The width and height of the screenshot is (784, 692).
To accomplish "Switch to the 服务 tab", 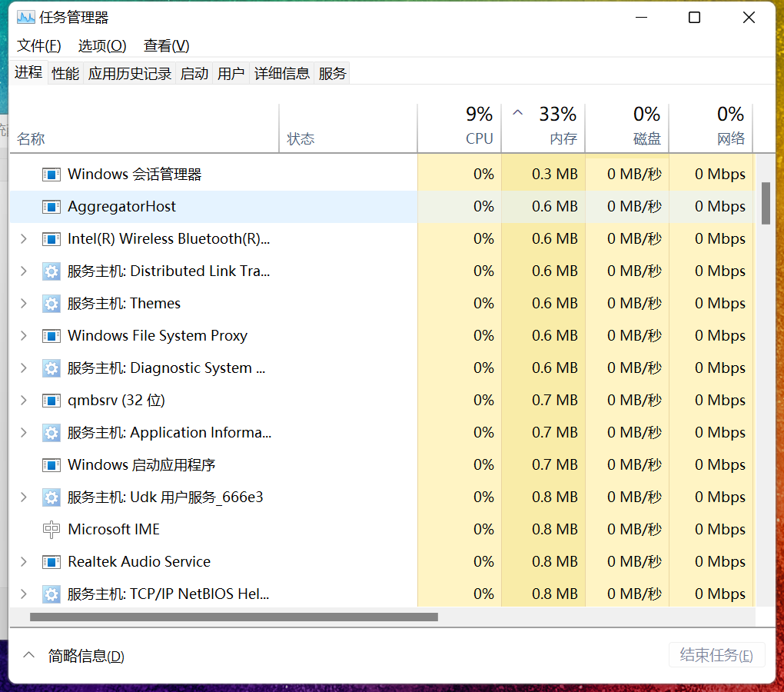I will point(332,74).
